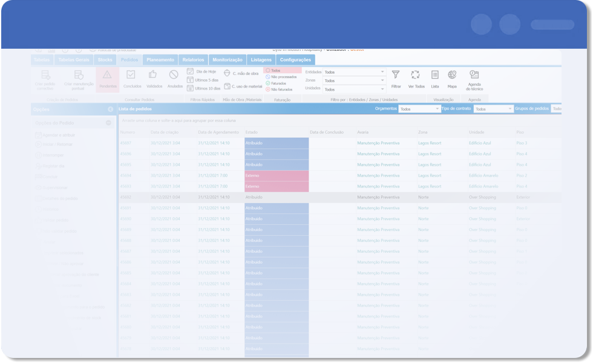Show Validados orders via thumbs-up icon
The height and width of the screenshot is (364, 596).
point(154,76)
